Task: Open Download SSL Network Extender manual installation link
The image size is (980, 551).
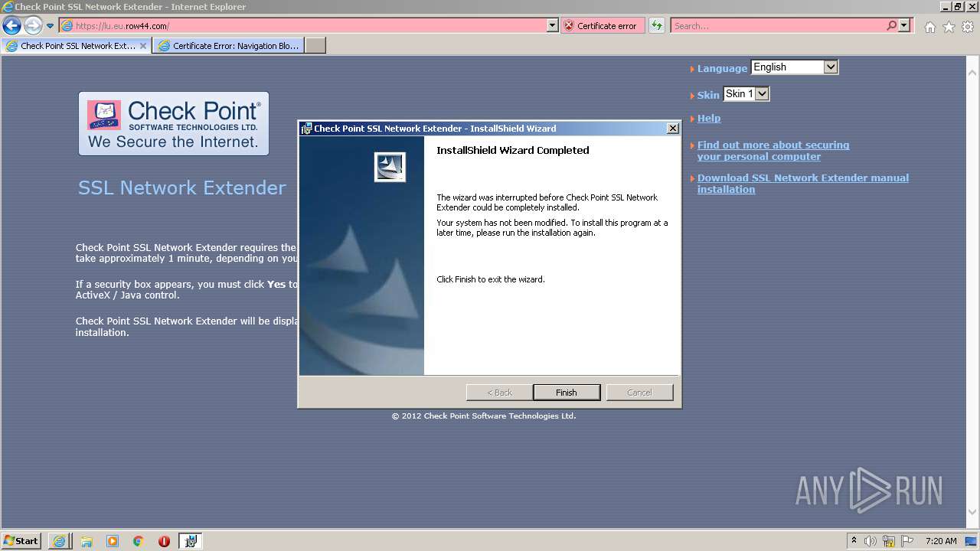Action: pos(803,184)
